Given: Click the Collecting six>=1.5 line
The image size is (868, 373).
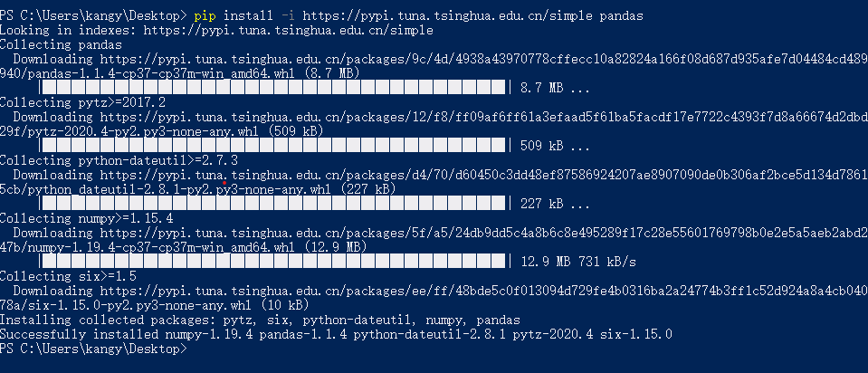Looking at the screenshot, I should 68,276.
